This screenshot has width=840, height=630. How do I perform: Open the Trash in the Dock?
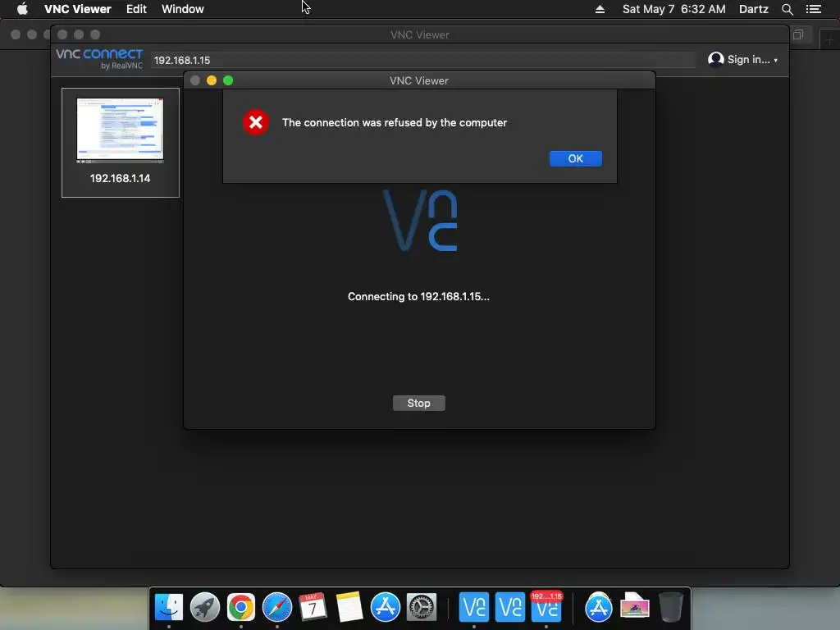pyautogui.click(x=671, y=607)
